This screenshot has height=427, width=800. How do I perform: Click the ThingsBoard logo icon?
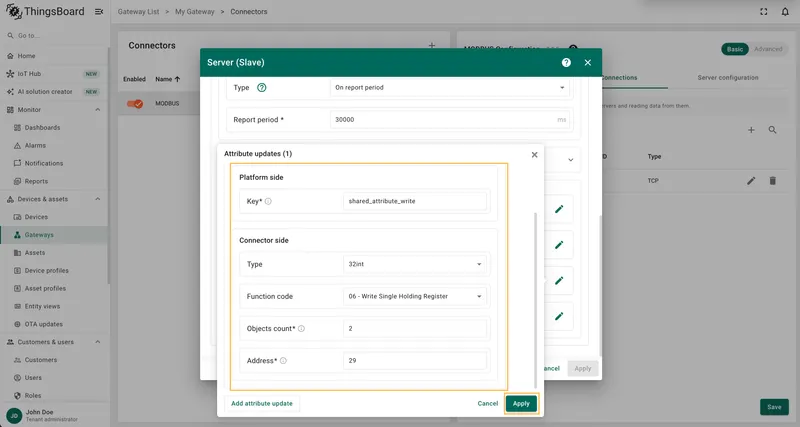[14, 11]
